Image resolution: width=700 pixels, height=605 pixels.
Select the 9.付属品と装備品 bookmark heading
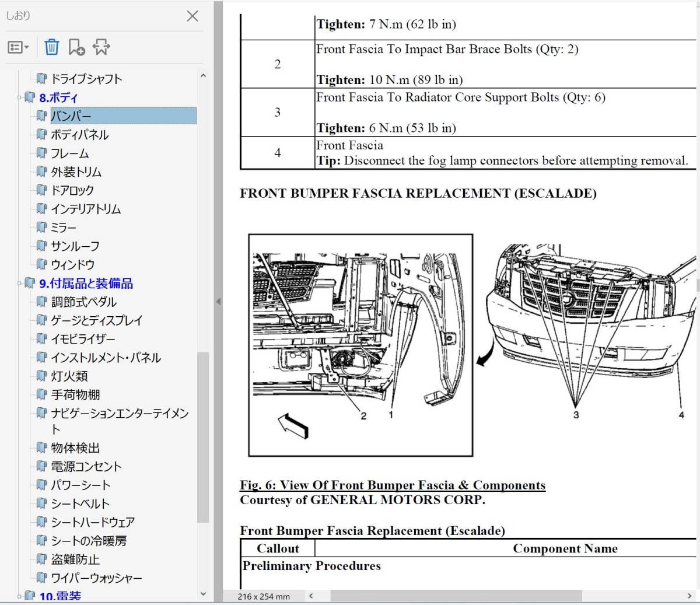86,284
